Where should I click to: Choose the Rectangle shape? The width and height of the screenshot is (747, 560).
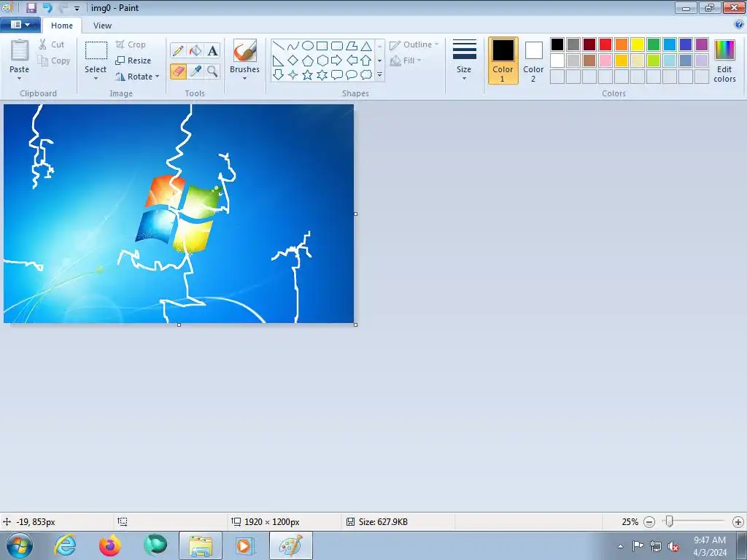coord(322,46)
